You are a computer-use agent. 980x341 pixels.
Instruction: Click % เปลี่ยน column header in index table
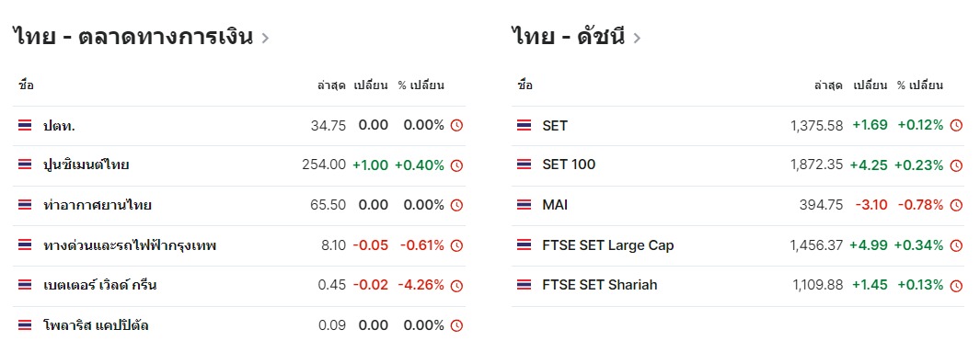(x=920, y=85)
